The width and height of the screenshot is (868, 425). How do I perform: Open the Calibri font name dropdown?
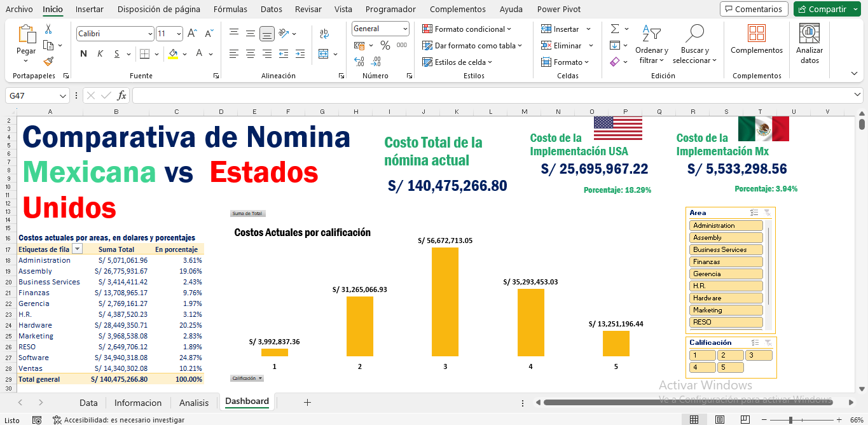(x=150, y=34)
